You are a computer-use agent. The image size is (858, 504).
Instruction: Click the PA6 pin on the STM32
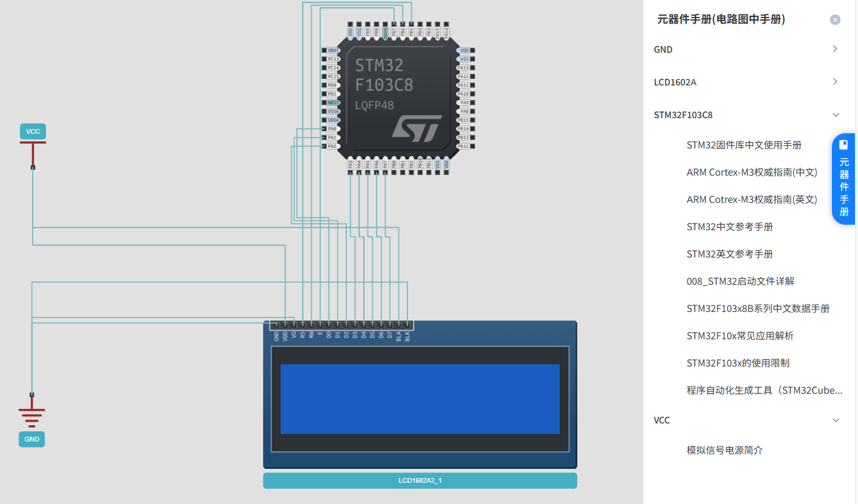377,165
